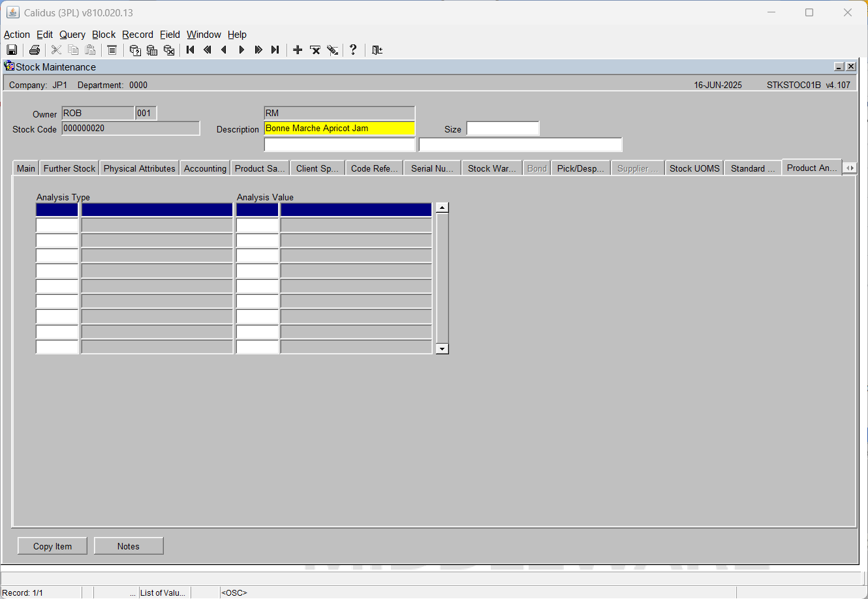Image resolution: width=868 pixels, height=599 pixels.
Task: Click the Print toolbar icon
Action: [35, 50]
